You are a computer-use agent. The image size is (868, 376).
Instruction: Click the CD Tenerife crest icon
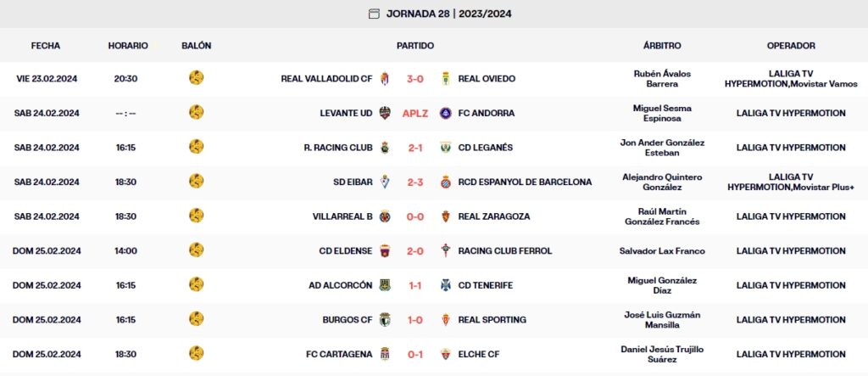(x=445, y=285)
